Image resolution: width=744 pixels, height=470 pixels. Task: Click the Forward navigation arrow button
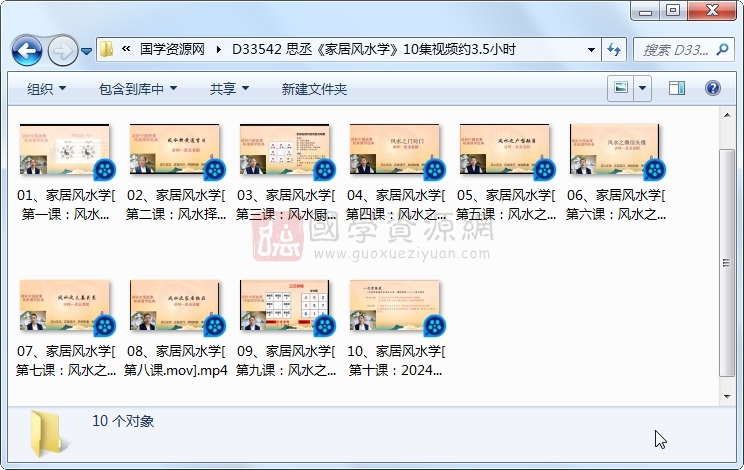(x=62, y=49)
